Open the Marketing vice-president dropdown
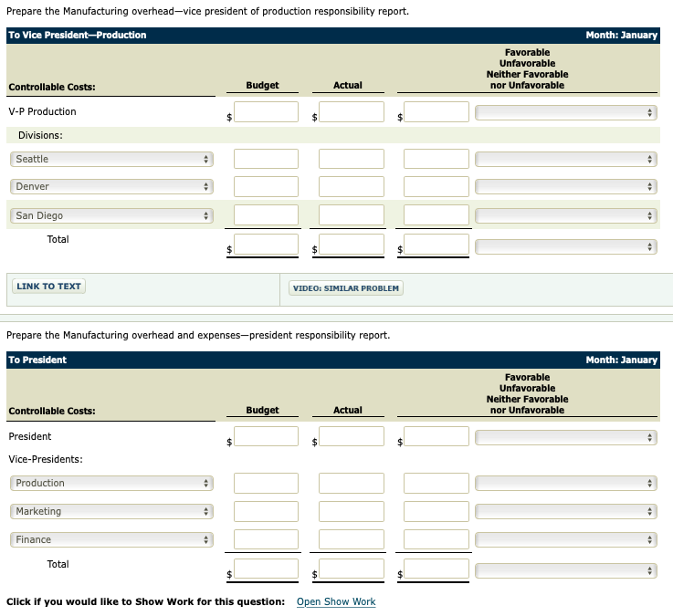The height and width of the screenshot is (616, 673). coord(111,511)
